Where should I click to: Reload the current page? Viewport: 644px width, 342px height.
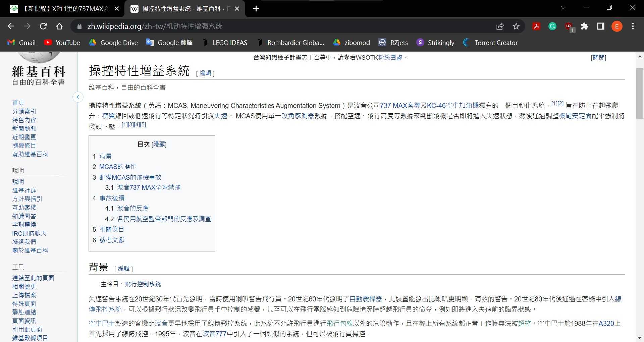(43, 26)
